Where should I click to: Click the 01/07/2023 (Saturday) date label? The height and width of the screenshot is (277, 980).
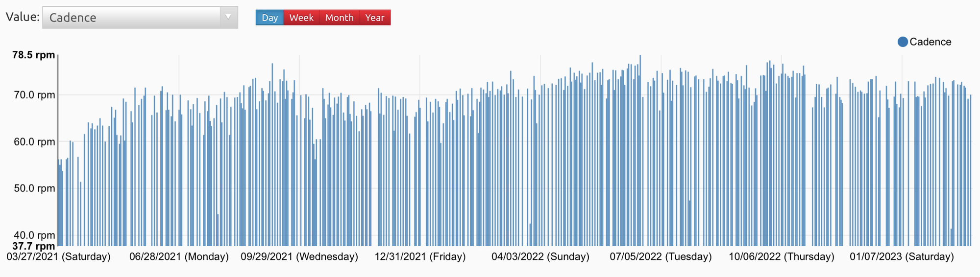tap(902, 257)
